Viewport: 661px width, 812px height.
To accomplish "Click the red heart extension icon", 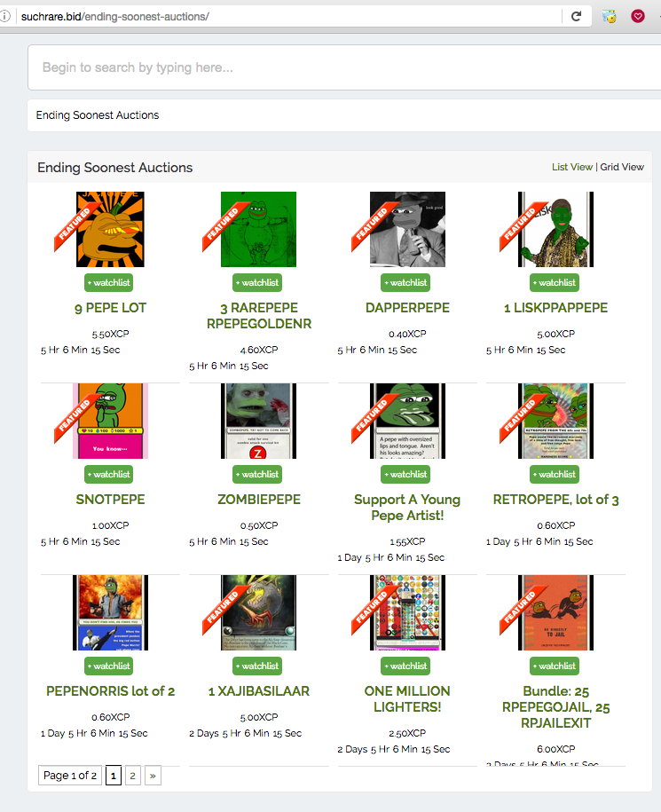I will (638, 17).
